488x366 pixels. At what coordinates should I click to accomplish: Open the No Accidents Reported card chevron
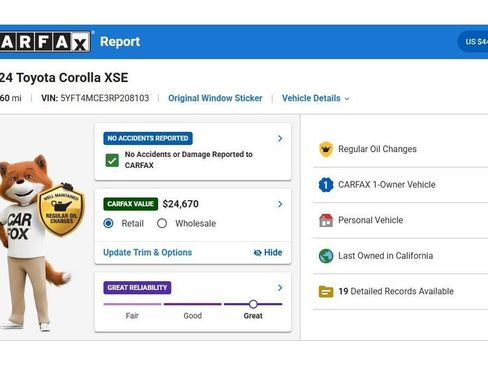[x=280, y=138]
